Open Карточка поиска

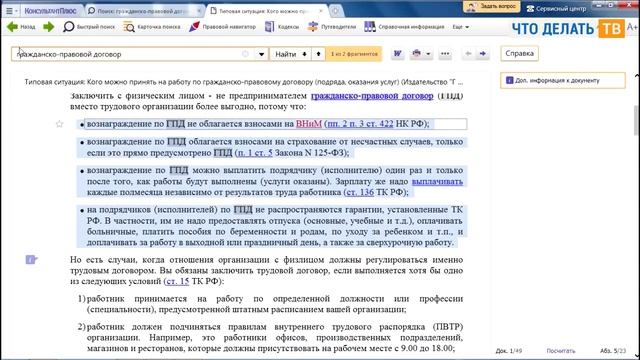click(x=151, y=27)
